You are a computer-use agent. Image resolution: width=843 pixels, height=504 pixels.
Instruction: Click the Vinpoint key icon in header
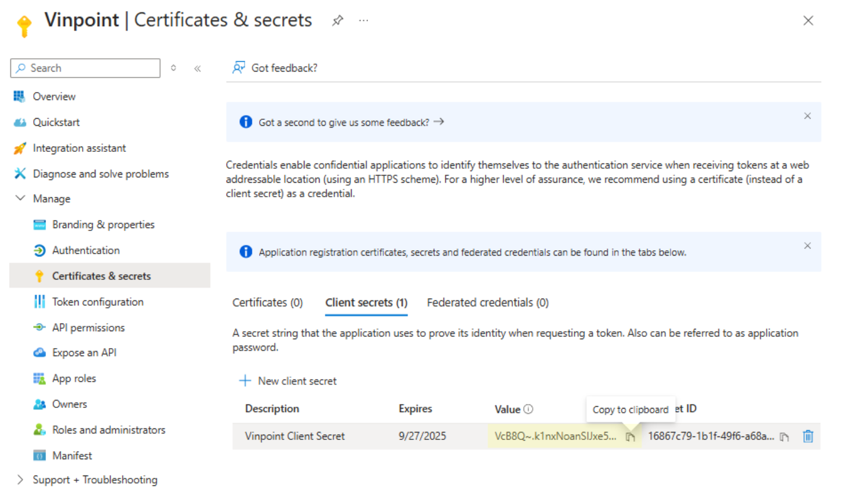coord(24,26)
